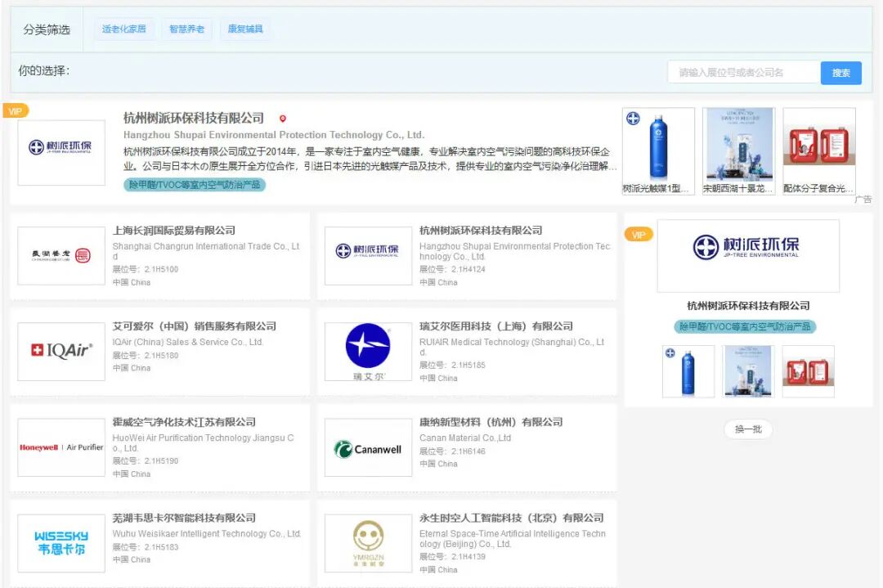The width and height of the screenshot is (883, 588).
Task: Click the 除甲醛/TVOC tag in top banner
Action: click(195, 185)
